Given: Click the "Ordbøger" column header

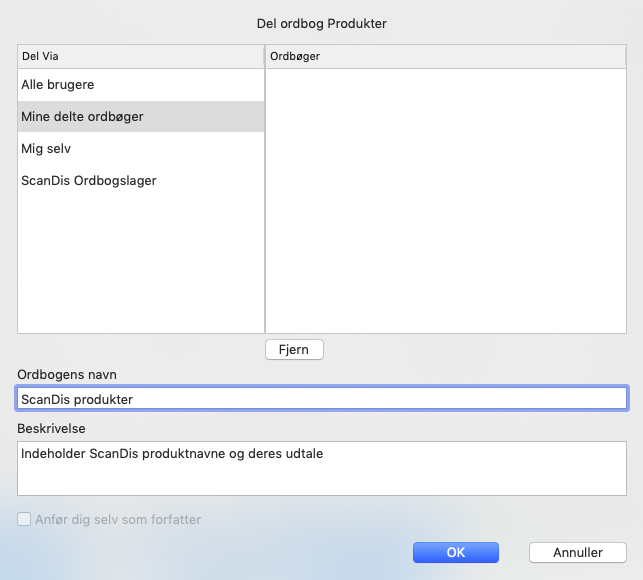Looking at the screenshot, I should (446, 56).
